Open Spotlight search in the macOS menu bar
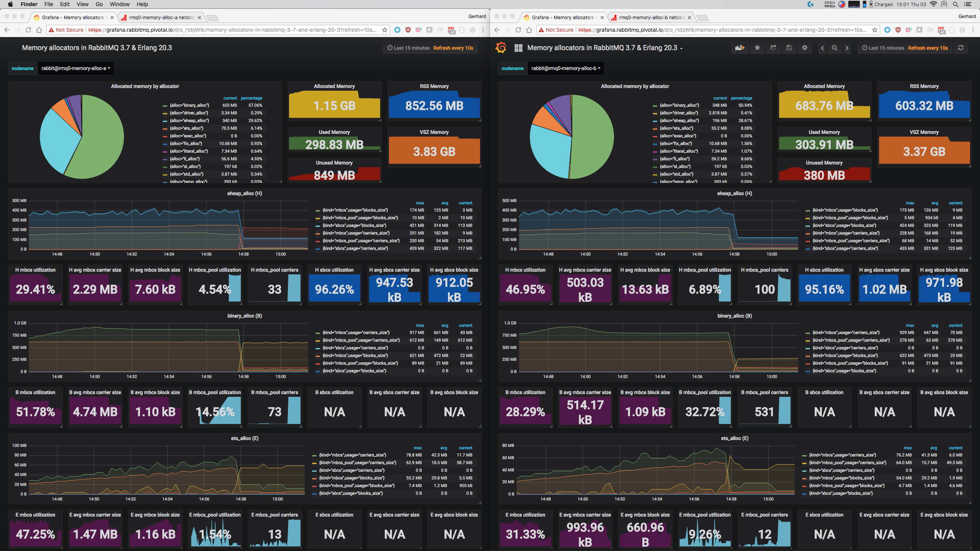Viewport: 980px width, 551px height. (x=955, y=4)
